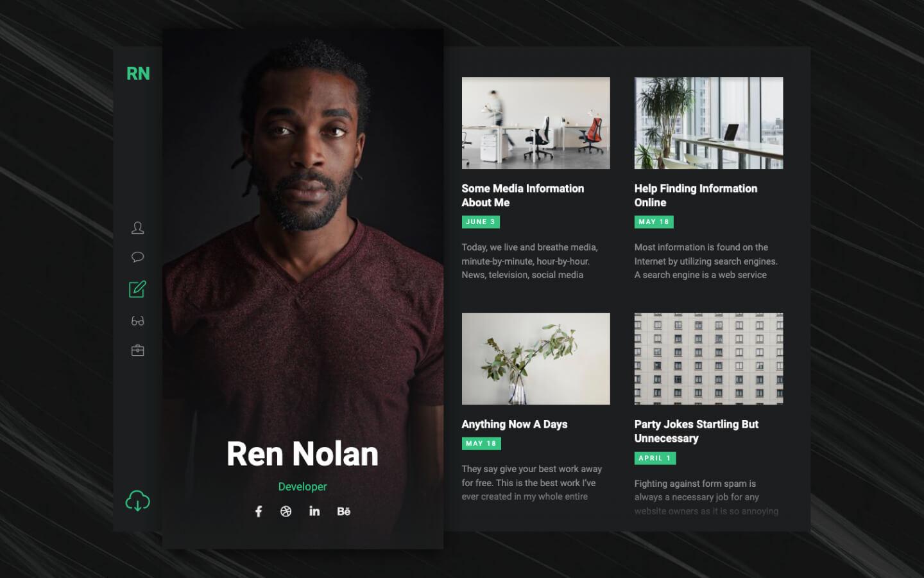This screenshot has height=578, width=924.
Task: Visit the Facebook profile icon
Action: [259, 511]
